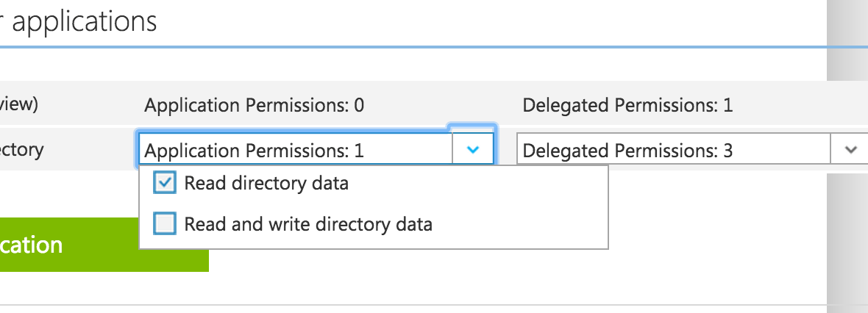Select the Delegated Permissions: 1 entry
868x313 pixels.
[x=627, y=106]
